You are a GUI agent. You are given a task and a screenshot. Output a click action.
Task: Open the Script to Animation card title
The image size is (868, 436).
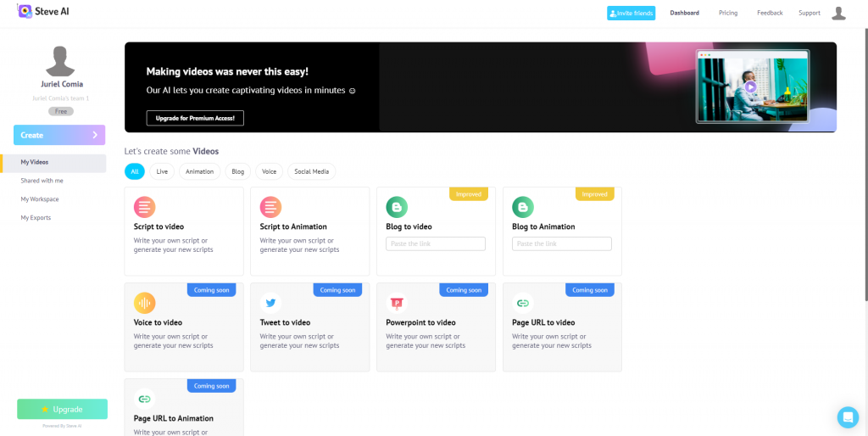pos(293,226)
